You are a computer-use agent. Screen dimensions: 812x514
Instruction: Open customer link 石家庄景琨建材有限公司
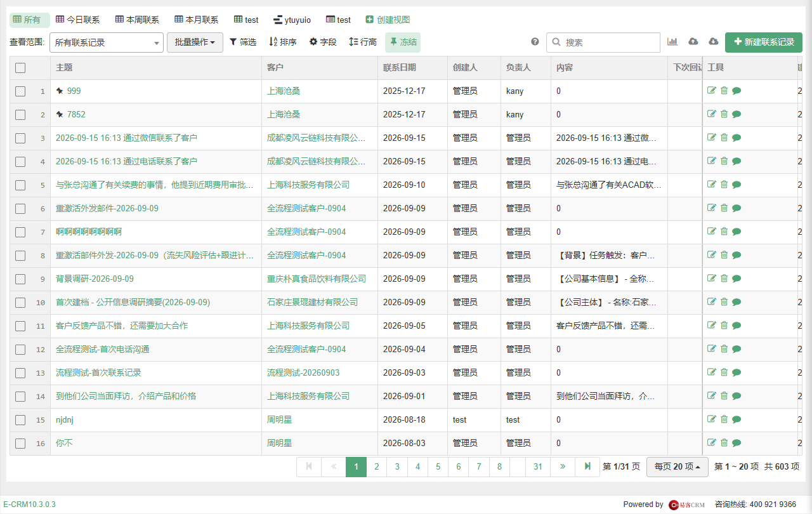point(313,302)
